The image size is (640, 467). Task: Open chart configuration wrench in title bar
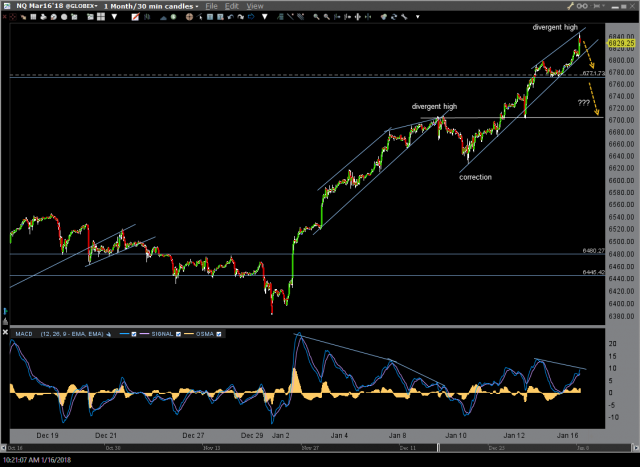point(571,6)
